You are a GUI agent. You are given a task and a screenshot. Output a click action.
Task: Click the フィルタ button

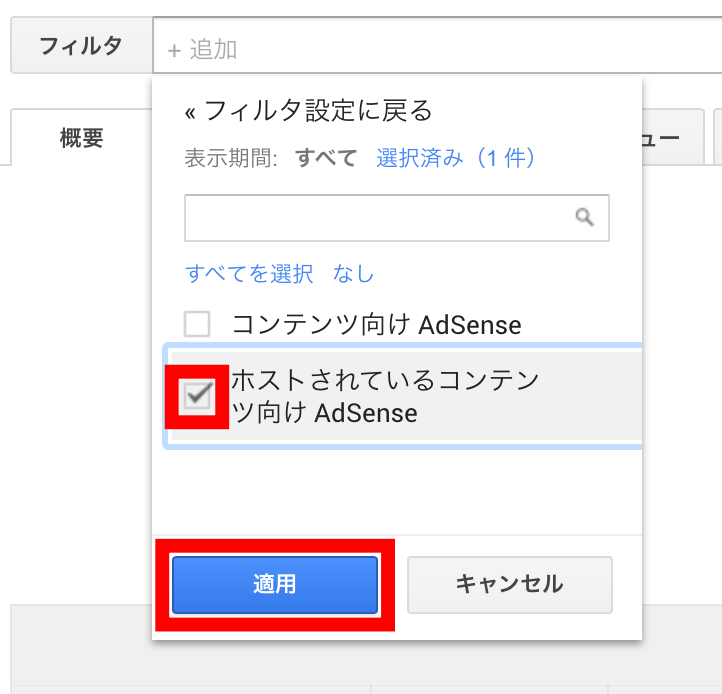point(82,45)
